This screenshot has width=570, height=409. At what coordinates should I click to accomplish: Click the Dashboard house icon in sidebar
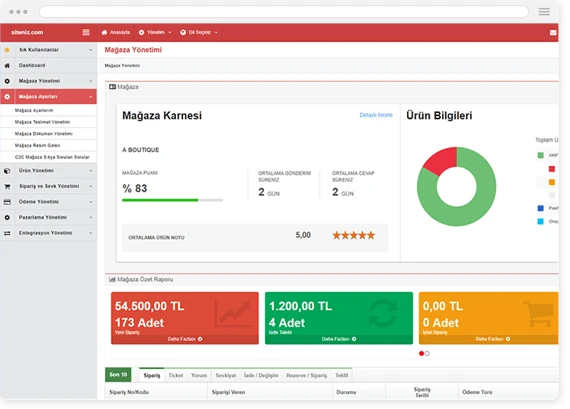(x=7, y=65)
